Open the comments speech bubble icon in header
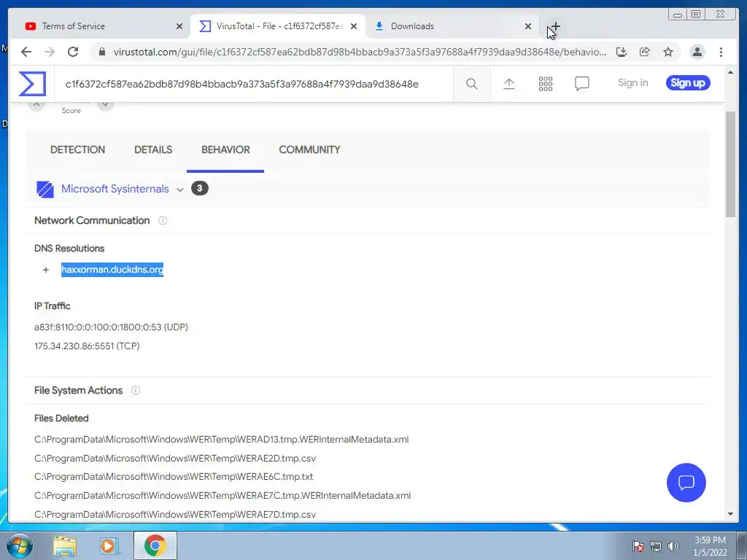This screenshot has width=747, height=560. [581, 84]
